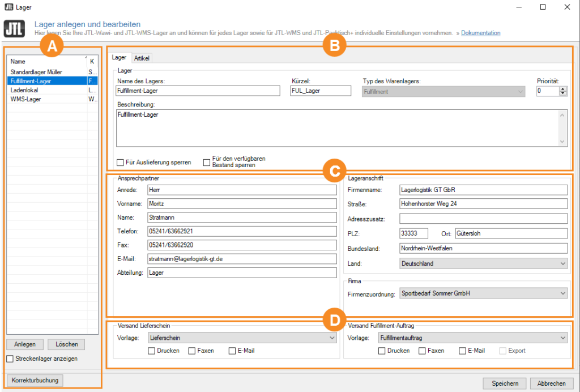Screen dimensions: 580x392
Task: Click the Speichern button
Action: [x=504, y=384]
